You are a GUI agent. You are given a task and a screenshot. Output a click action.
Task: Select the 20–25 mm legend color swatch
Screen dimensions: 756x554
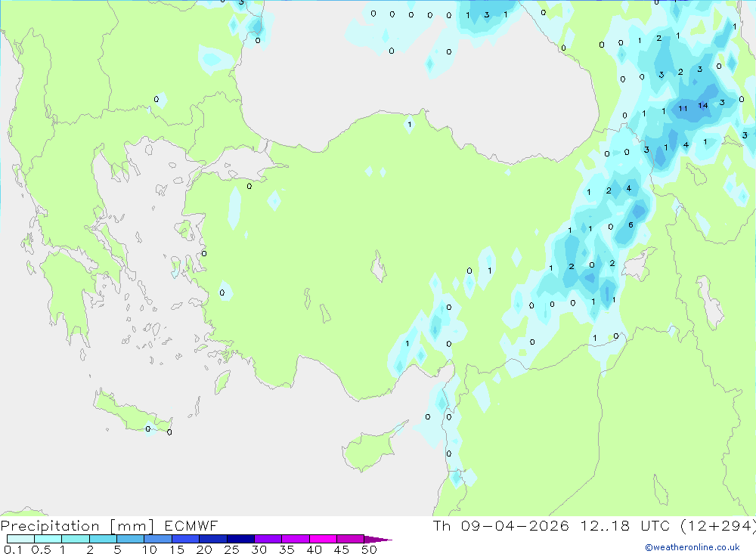click(x=212, y=539)
